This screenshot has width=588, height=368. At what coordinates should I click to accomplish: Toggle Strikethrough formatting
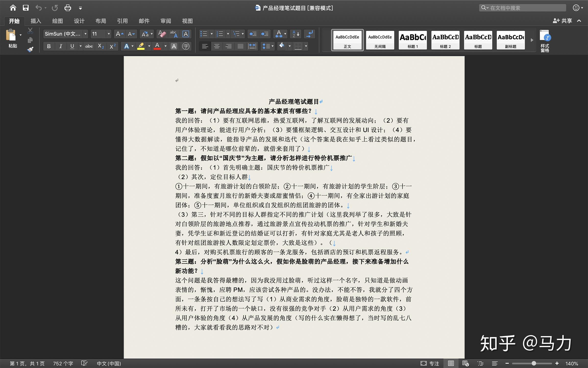[x=89, y=46]
